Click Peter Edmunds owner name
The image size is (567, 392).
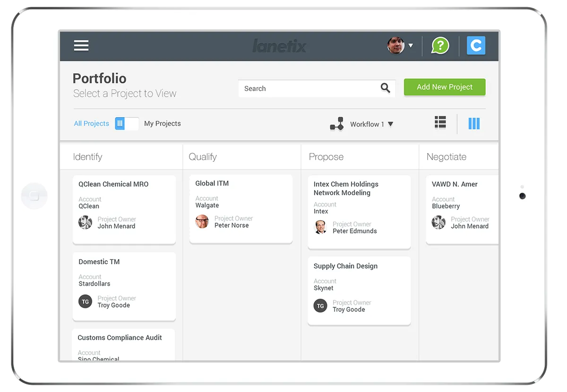coord(355,231)
